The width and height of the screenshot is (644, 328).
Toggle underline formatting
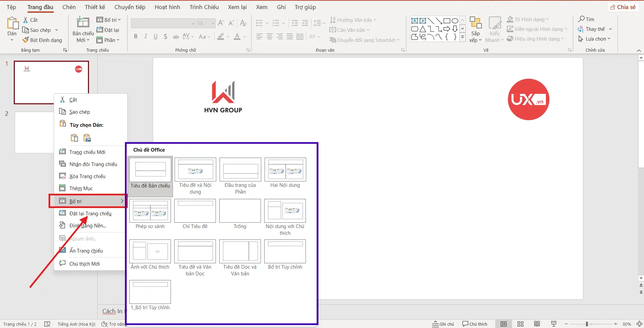coord(155,36)
